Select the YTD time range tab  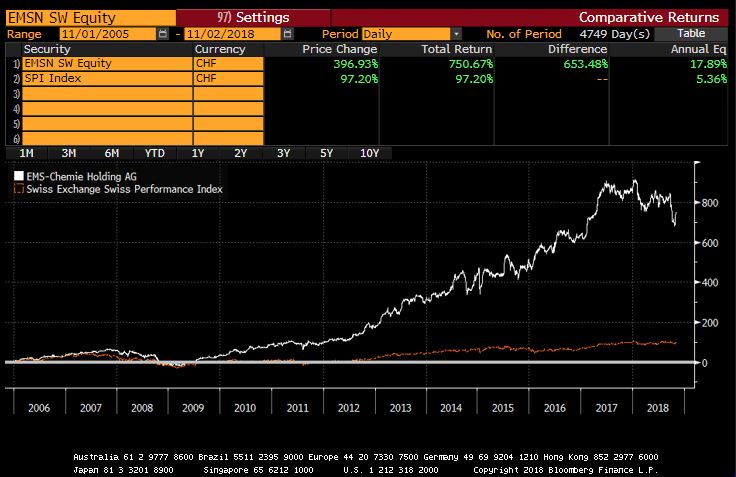[x=154, y=153]
